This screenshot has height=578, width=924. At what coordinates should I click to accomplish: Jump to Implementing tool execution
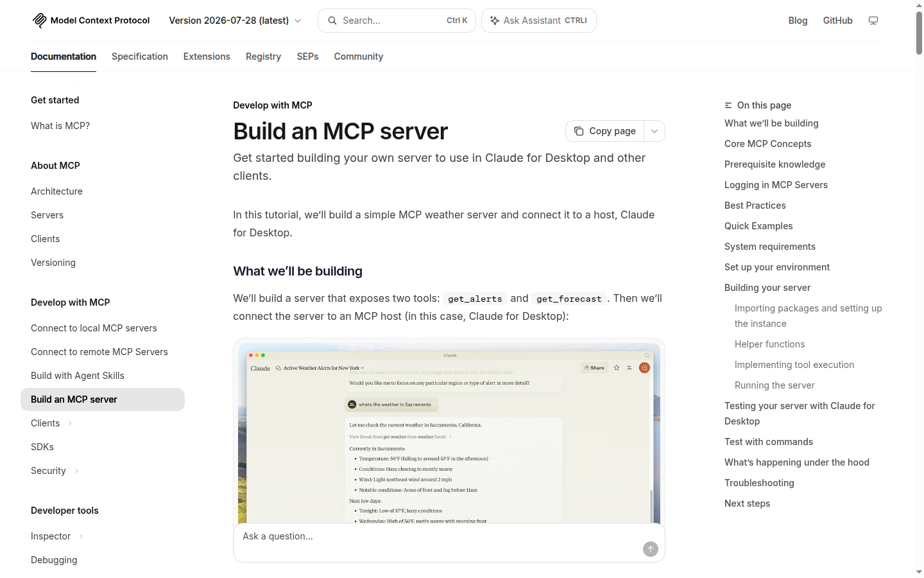point(794,365)
